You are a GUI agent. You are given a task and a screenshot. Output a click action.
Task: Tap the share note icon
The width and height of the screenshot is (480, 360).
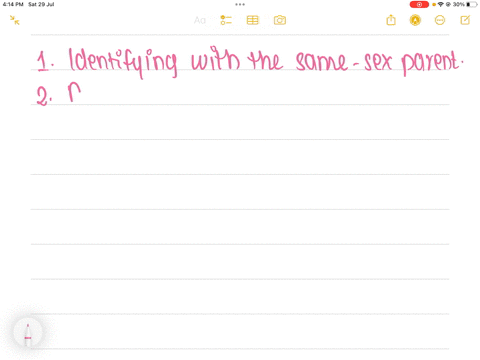pos(391,20)
